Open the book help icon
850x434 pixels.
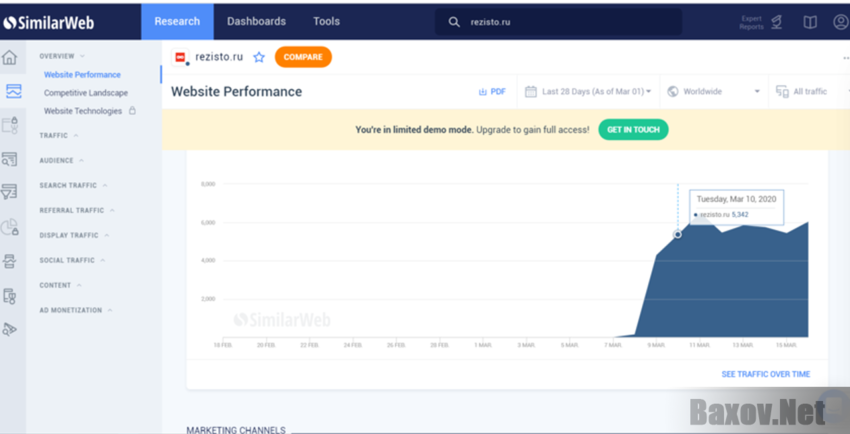click(810, 22)
